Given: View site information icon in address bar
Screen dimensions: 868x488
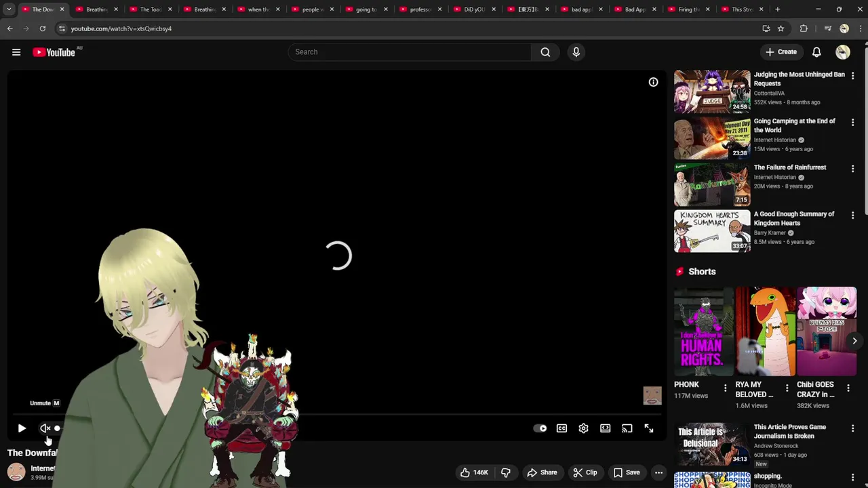Looking at the screenshot, I should pyautogui.click(x=62, y=28).
